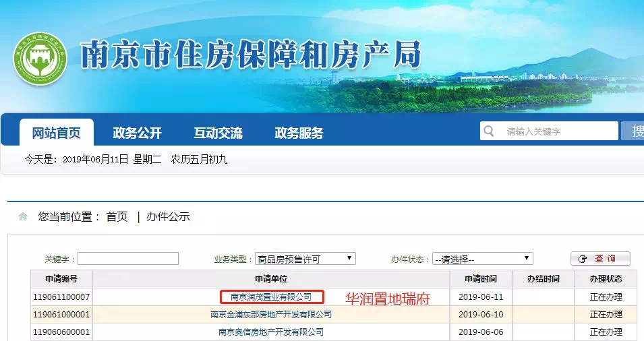Open the 网站首页 tab

pos(57,133)
